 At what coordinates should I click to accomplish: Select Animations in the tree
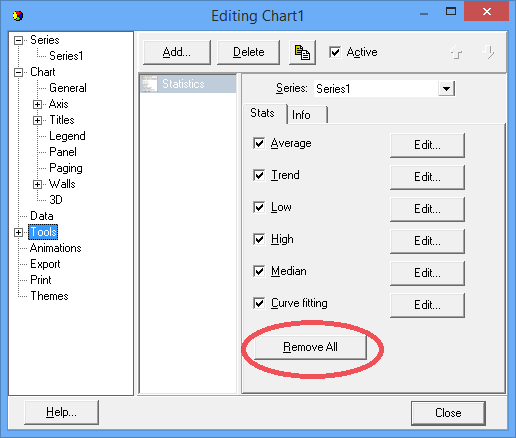pyautogui.click(x=55, y=248)
